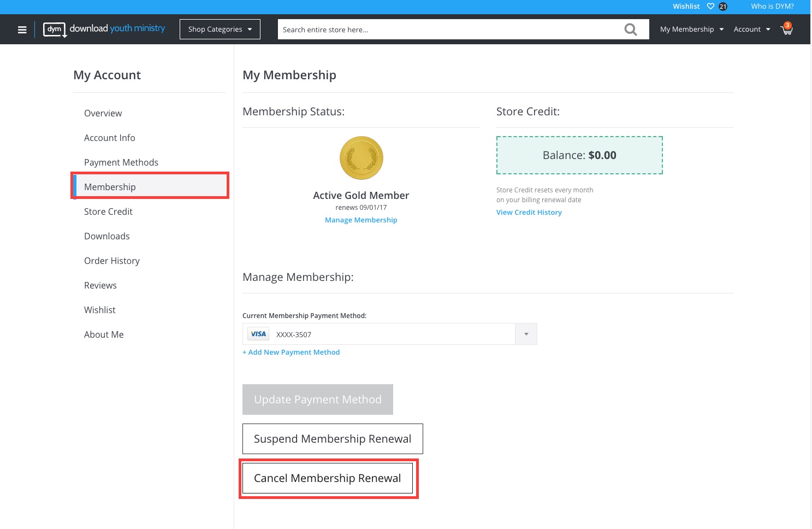The width and height of the screenshot is (812, 529).
Task: Click Add New Payment Method link
Action: [x=291, y=352]
